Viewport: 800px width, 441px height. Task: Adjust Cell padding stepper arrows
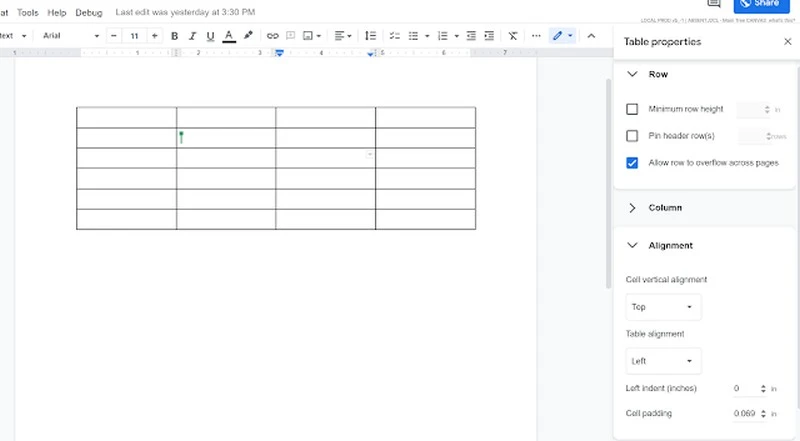[763, 413]
